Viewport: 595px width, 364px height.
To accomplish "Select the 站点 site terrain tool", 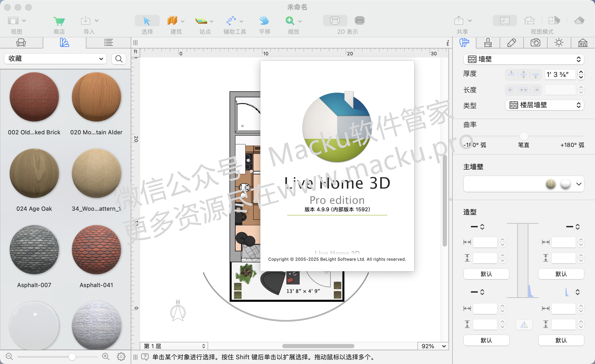I will (201, 21).
